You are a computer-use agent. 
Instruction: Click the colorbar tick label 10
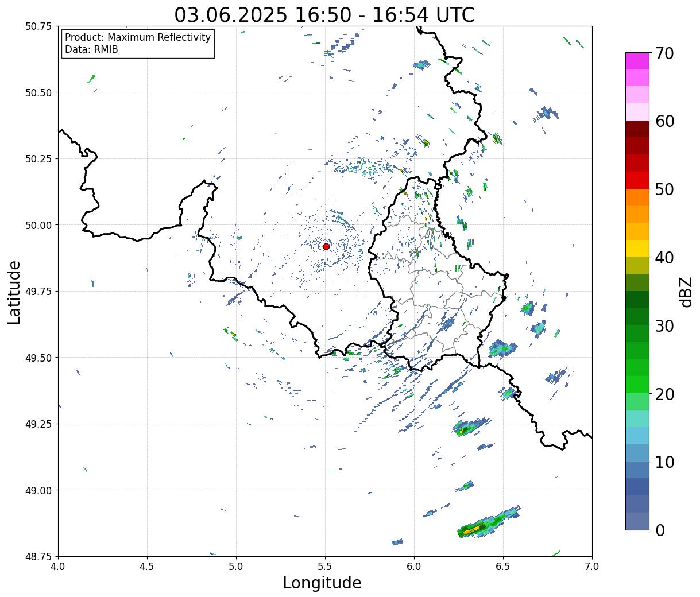click(664, 462)
